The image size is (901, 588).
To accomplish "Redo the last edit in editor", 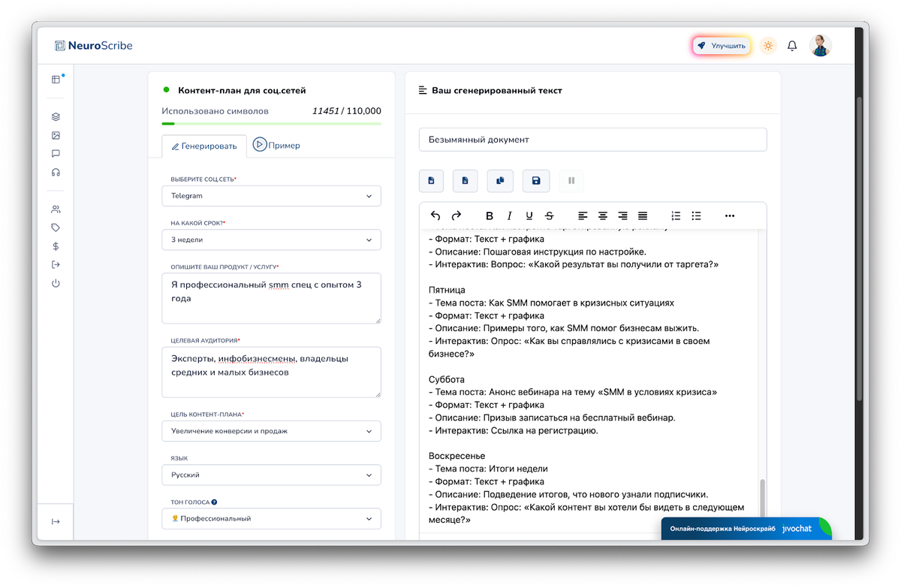I will point(456,216).
